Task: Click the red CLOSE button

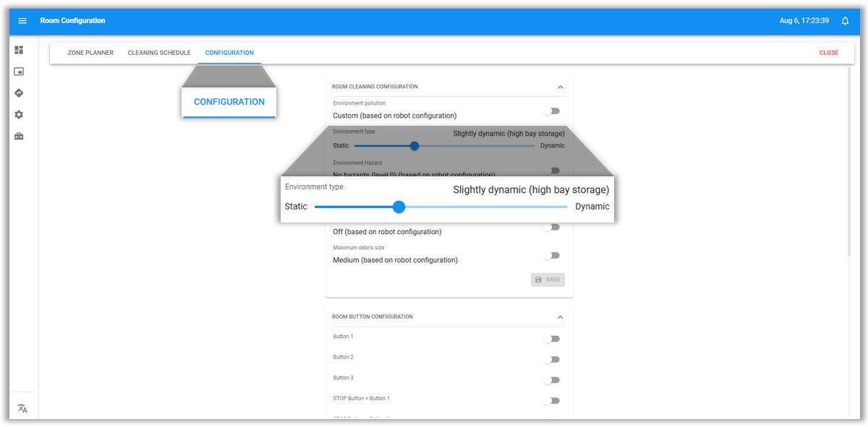Action: click(829, 53)
